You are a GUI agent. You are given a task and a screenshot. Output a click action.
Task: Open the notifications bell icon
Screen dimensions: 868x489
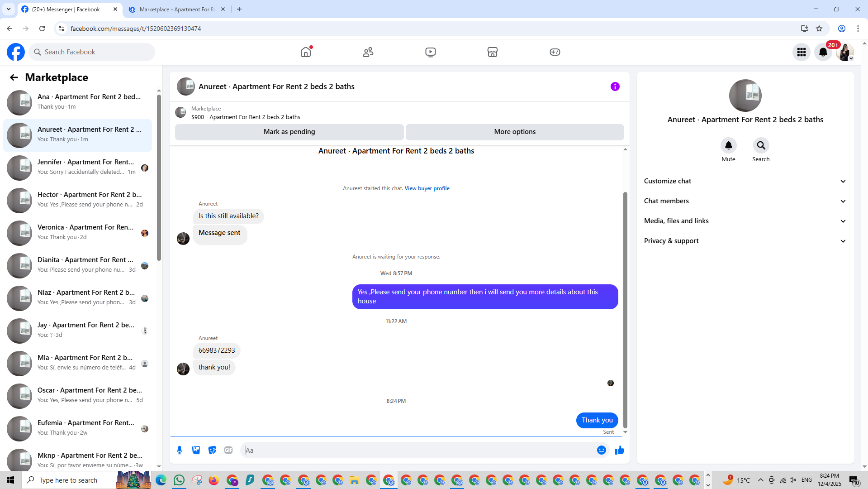click(x=823, y=52)
